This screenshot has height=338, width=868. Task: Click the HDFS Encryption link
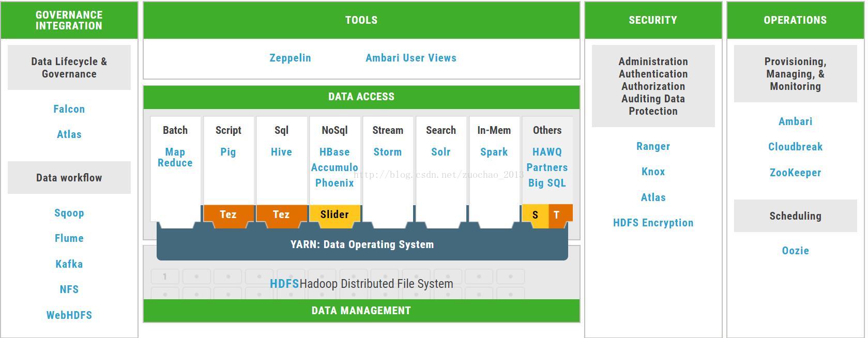coord(653,223)
